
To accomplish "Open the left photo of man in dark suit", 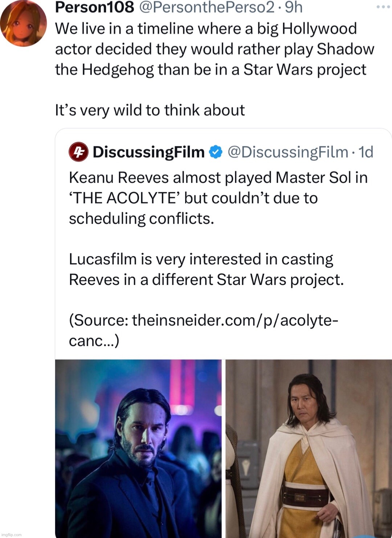I will (x=138, y=448).
